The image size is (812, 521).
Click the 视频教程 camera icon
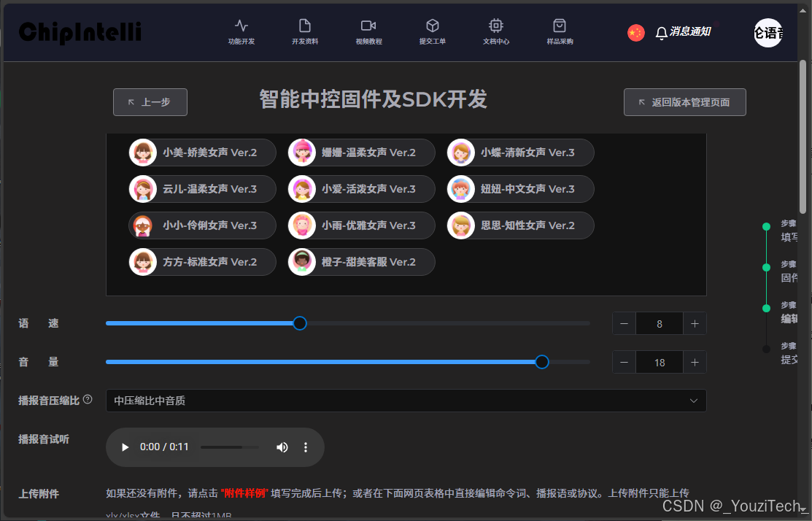(x=368, y=24)
